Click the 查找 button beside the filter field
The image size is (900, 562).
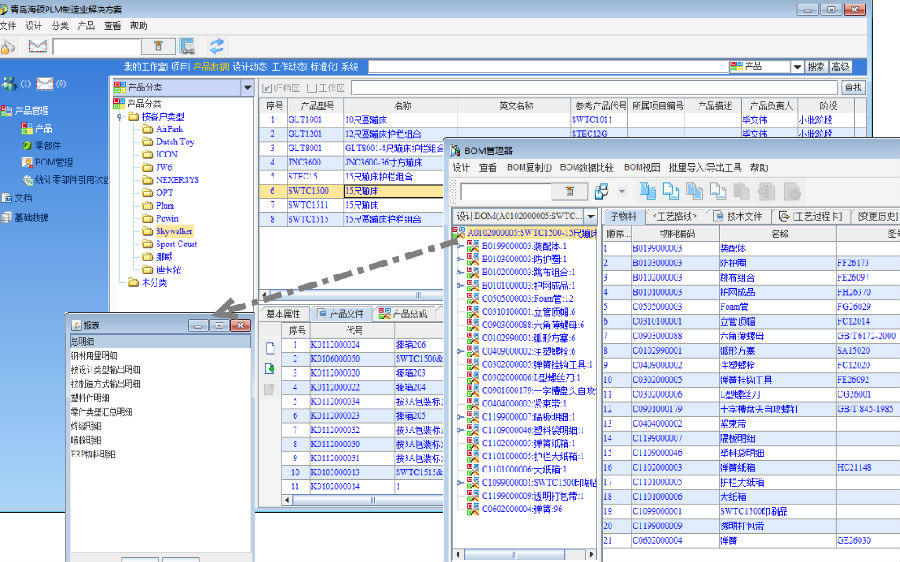853,88
